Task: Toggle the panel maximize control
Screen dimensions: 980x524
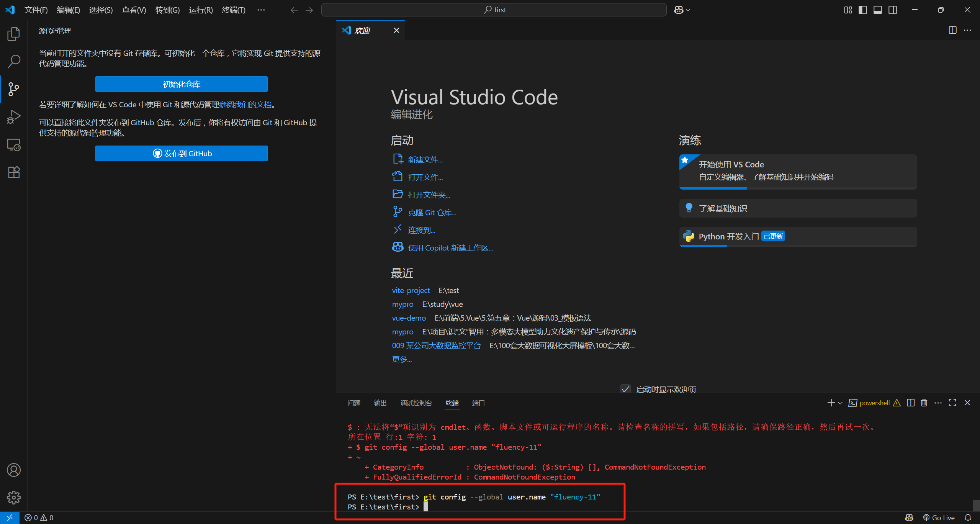Action: pyautogui.click(x=952, y=403)
